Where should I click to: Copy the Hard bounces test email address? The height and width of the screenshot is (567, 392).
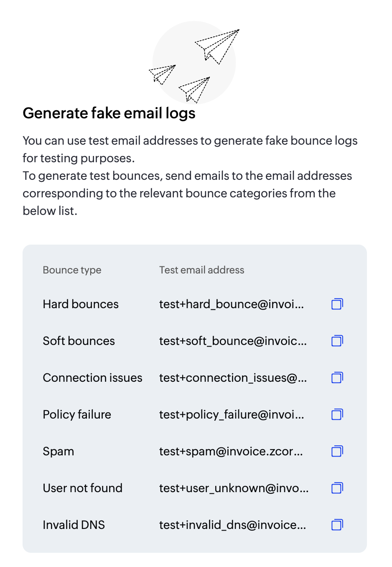[x=337, y=304]
